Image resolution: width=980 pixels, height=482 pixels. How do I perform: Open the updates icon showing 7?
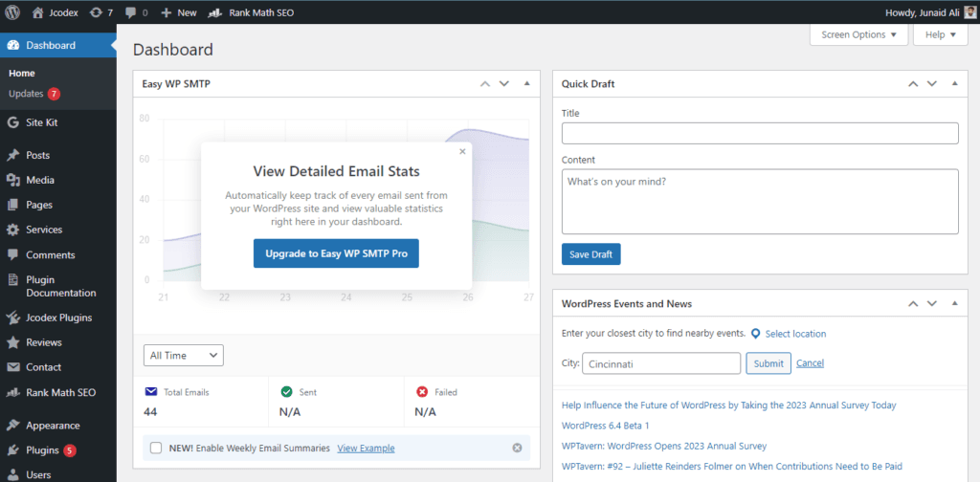click(100, 12)
